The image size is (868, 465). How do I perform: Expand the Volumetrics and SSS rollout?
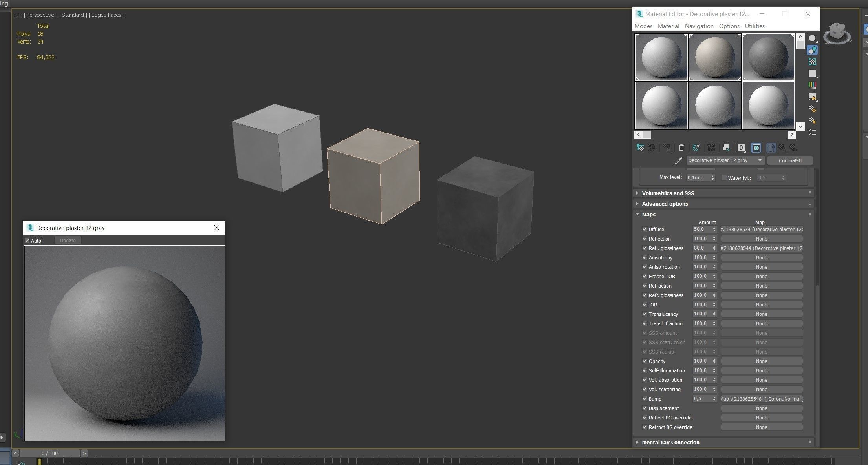coord(668,193)
